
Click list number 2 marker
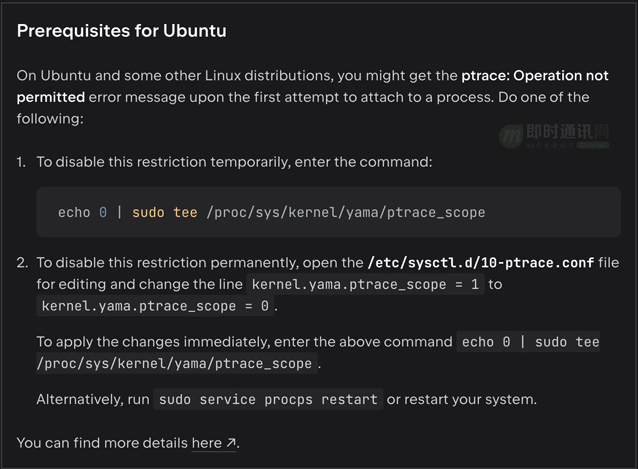pos(22,262)
